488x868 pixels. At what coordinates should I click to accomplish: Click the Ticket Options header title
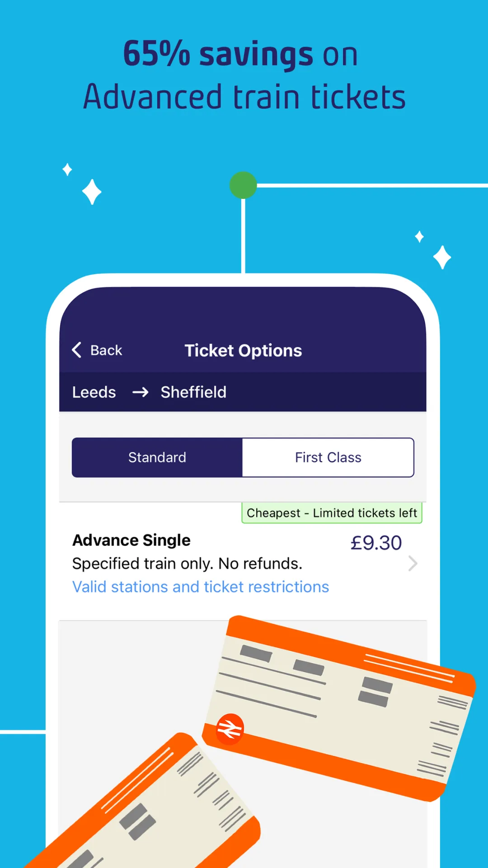243,351
